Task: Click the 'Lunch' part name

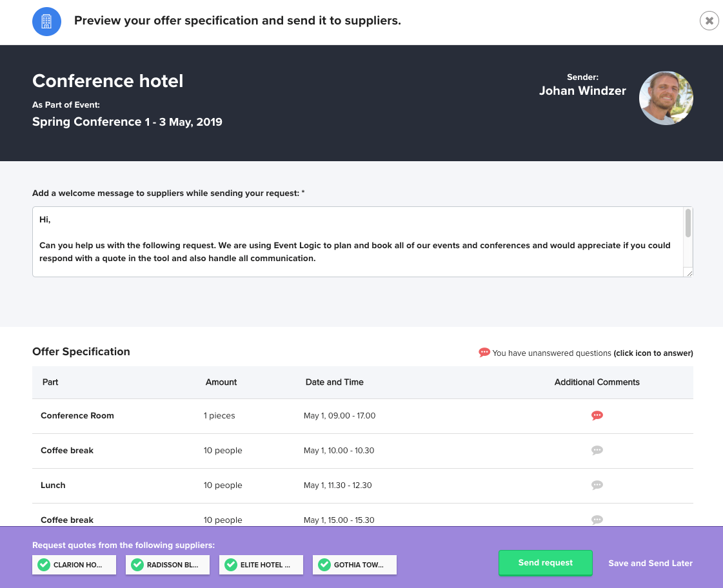Action: [x=53, y=485]
